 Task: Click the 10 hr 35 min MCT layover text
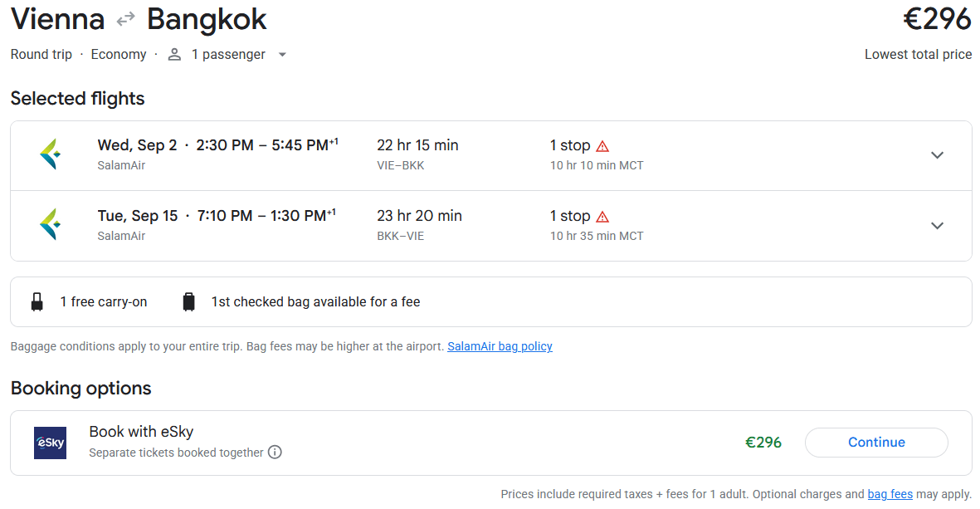[x=597, y=237]
